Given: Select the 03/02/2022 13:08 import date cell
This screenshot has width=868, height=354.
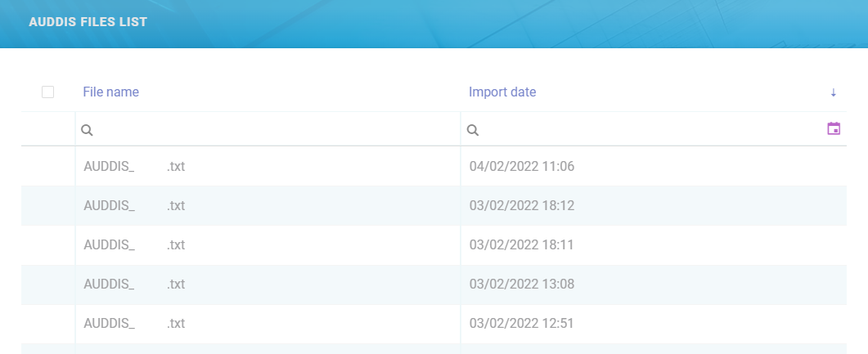Looking at the screenshot, I should click(522, 285).
